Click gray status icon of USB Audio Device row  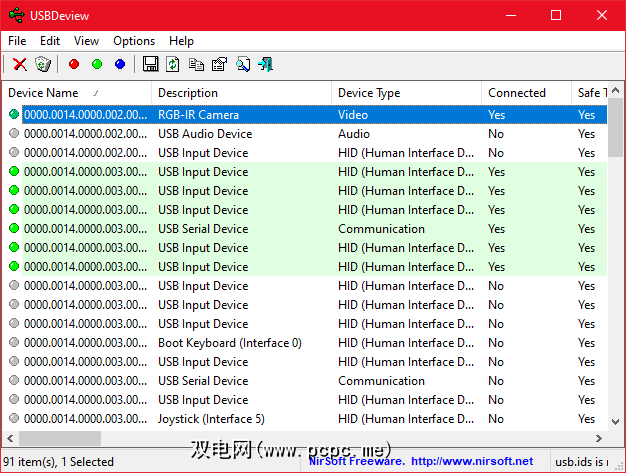click(x=14, y=133)
